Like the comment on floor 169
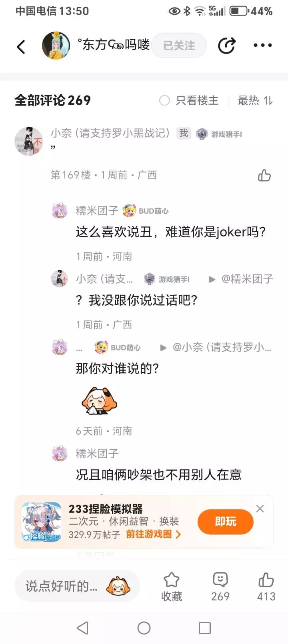The image size is (288, 644). click(264, 175)
